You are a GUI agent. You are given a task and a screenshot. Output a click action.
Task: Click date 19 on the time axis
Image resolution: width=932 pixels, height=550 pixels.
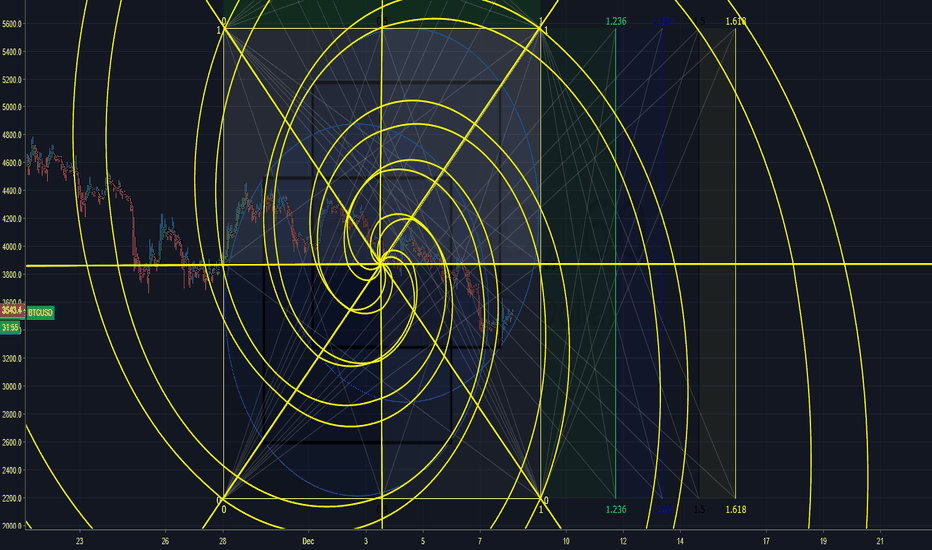coord(823,542)
